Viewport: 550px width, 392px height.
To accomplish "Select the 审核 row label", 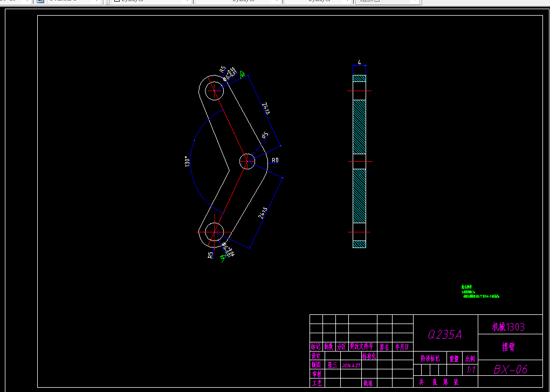I will (317, 374).
